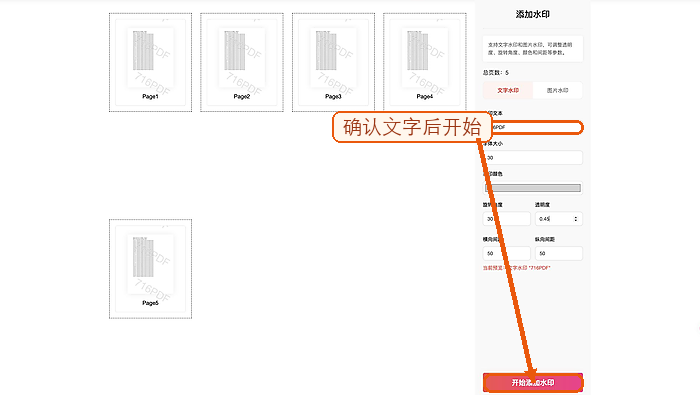Screen dimensions: 700x395
Task: Click the watermark description text box
Action: pos(533,49)
